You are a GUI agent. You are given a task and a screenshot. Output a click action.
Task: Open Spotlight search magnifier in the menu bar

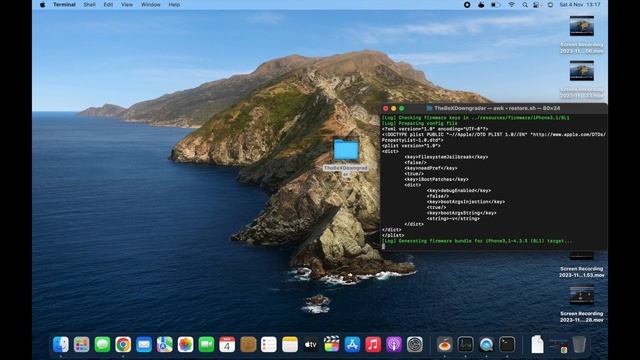[525, 4]
